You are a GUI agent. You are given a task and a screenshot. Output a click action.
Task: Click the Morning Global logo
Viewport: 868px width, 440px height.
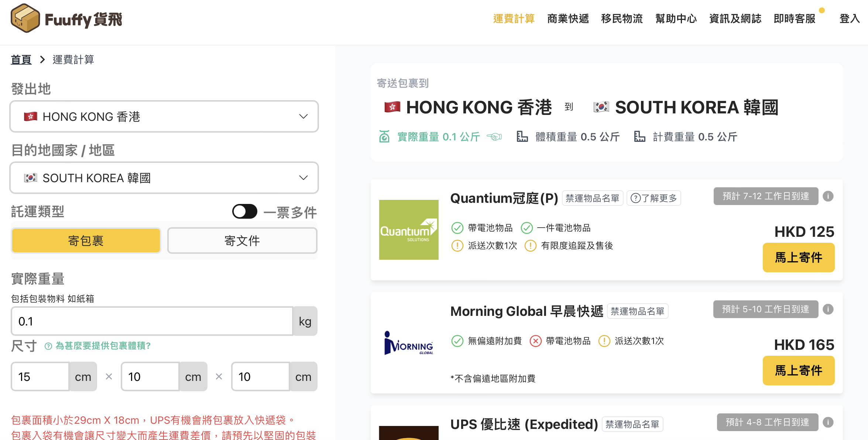(x=409, y=343)
